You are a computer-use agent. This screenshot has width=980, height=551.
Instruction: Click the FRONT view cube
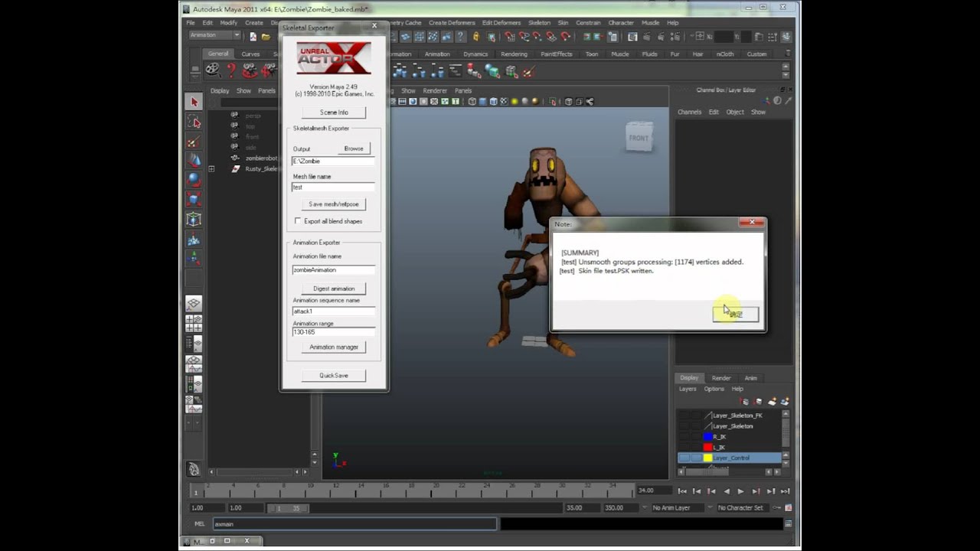(x=639, y=138)
